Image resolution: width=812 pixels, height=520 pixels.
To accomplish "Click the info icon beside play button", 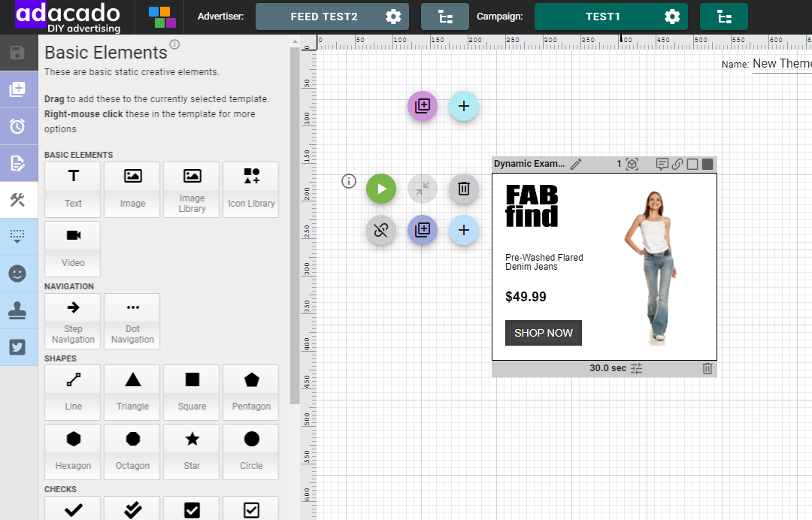I will coord(349,182).
